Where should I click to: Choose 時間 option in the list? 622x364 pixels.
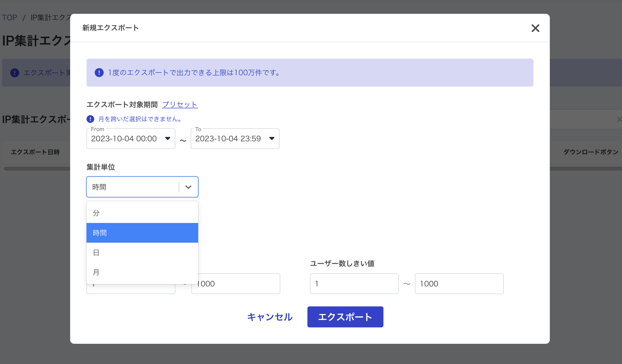tap(142, 233)
